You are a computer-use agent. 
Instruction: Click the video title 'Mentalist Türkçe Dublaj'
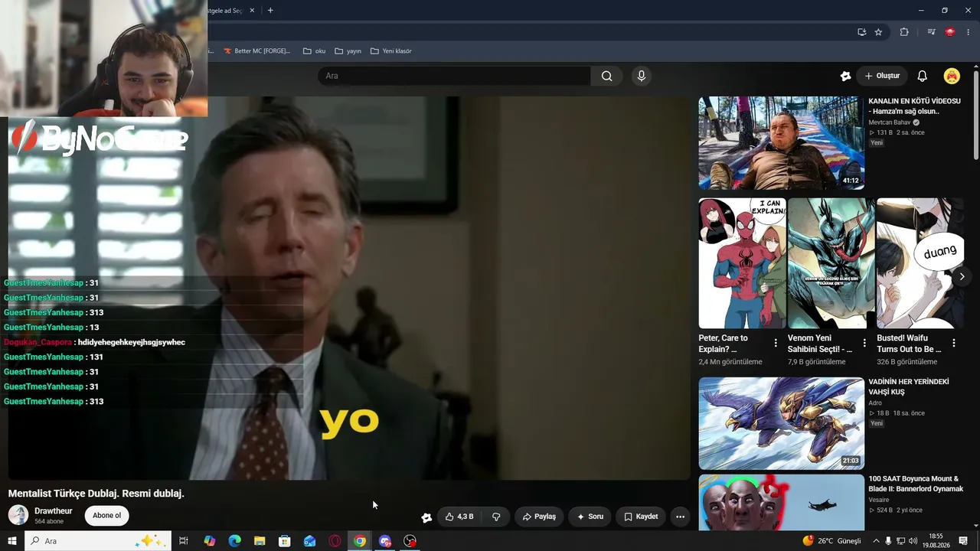96,494
